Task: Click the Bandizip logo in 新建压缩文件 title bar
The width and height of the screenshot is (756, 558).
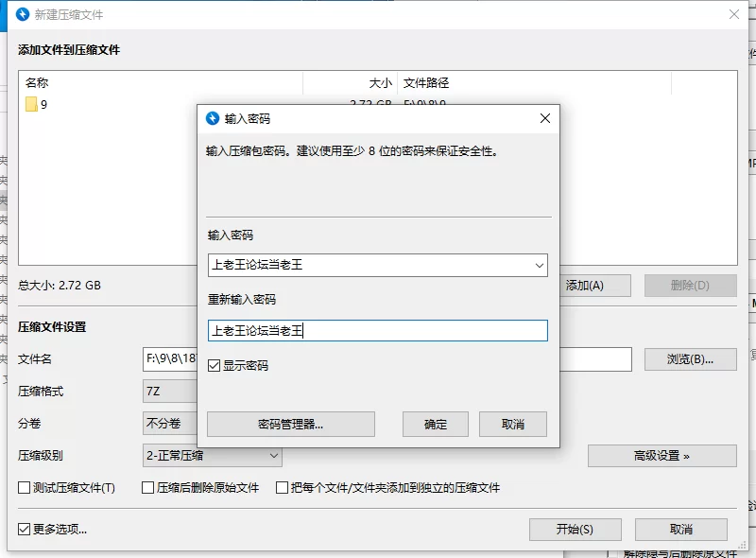Action: 23,14
